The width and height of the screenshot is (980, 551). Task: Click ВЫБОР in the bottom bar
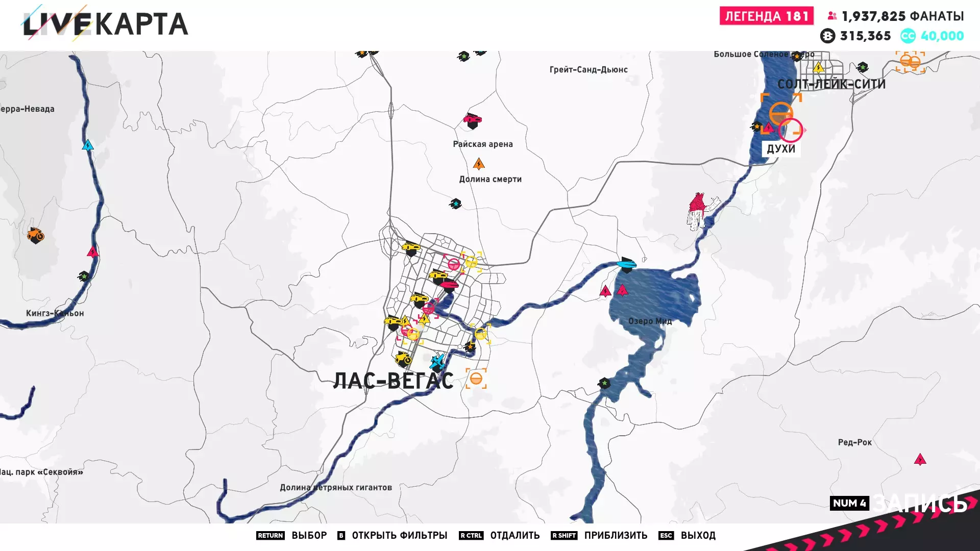(x=309, y=535)
